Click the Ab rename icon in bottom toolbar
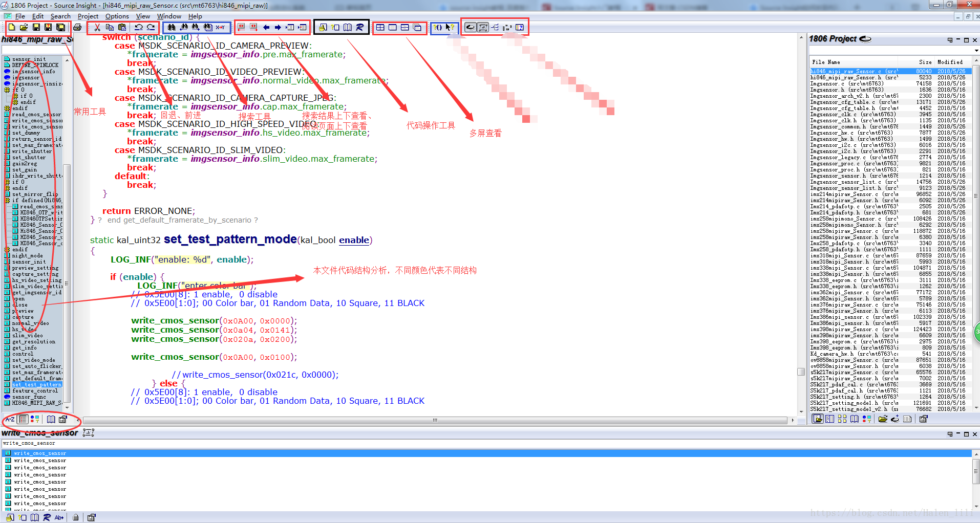 coord(59,517)
